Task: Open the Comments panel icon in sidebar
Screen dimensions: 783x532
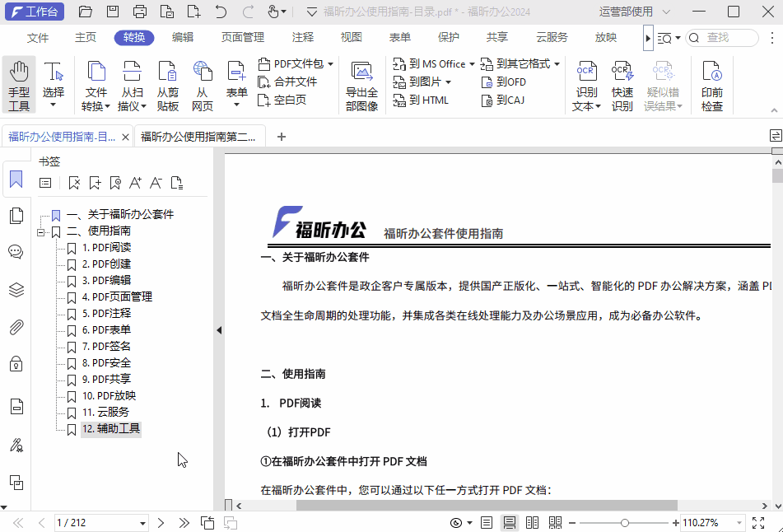Action: (x=16, y=252)
